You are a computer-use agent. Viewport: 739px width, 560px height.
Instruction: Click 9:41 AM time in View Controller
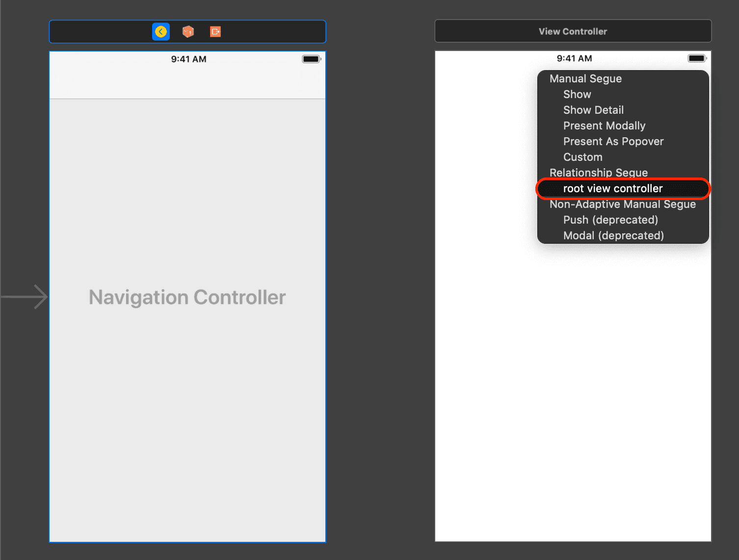[574, 58]
